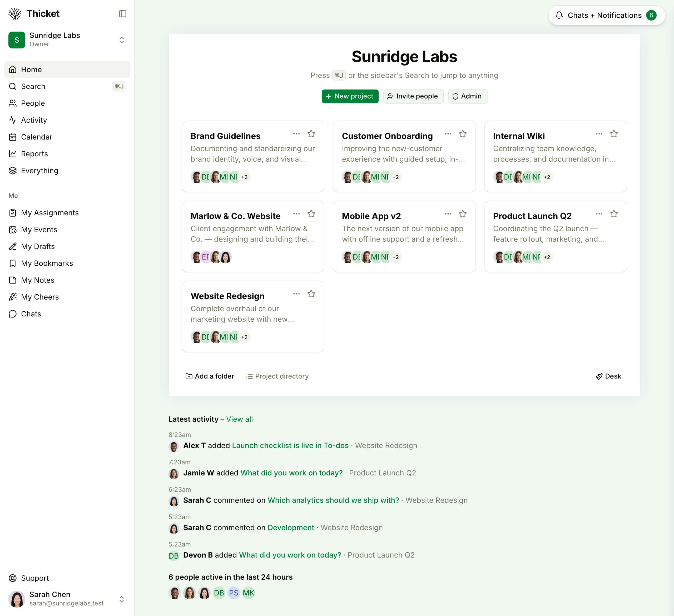The image size is (674, 616).
Task: Click the Everything stack icon
Action: pos(13,171)
